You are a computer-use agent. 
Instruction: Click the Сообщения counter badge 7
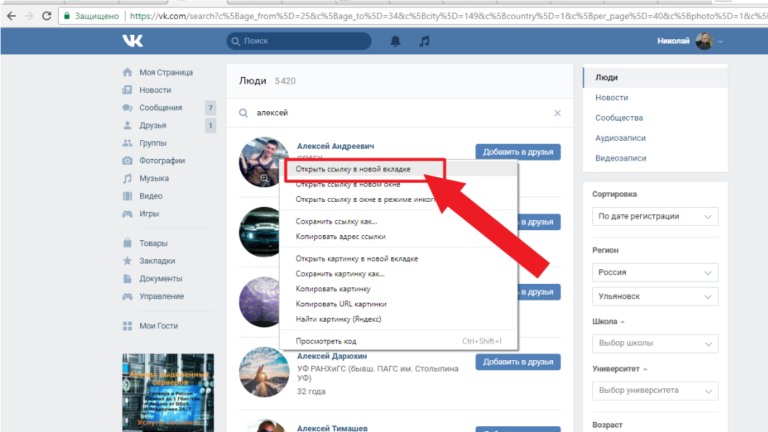click(x=210, y=108)
